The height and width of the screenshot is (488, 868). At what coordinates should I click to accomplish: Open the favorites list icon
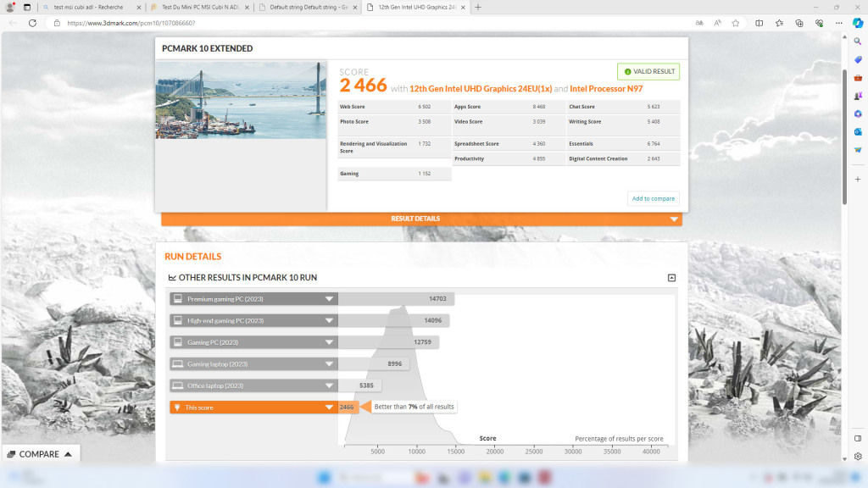[780, 23]
